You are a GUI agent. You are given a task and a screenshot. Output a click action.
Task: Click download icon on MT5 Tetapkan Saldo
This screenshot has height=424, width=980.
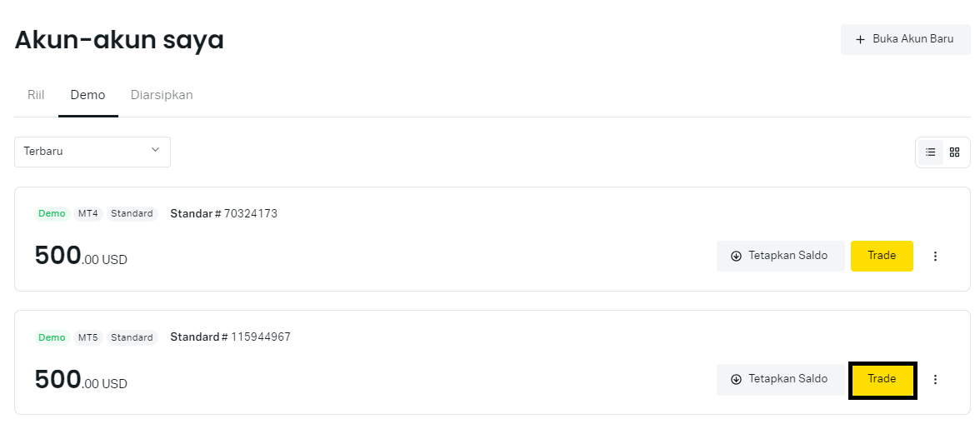(x=736, y=380)
